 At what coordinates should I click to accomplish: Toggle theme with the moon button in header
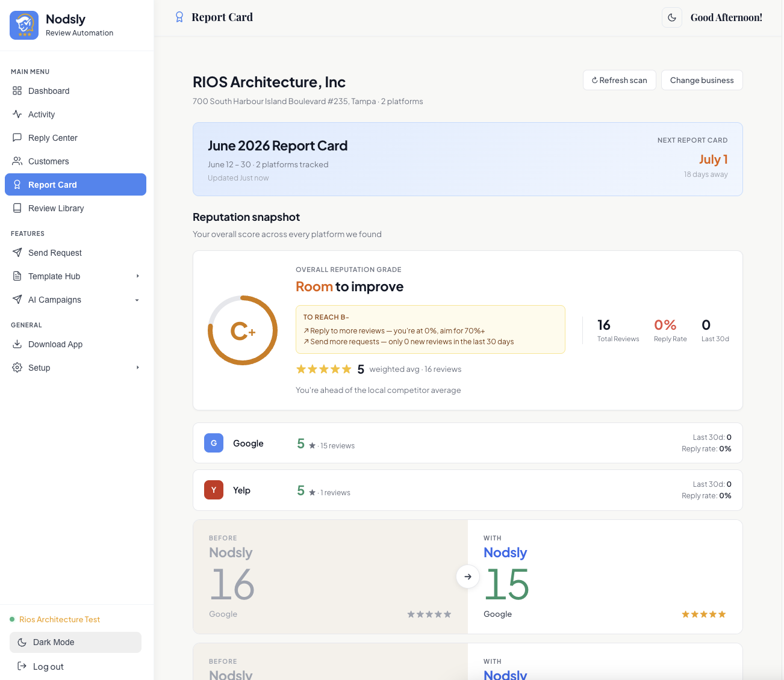point(672,17)
